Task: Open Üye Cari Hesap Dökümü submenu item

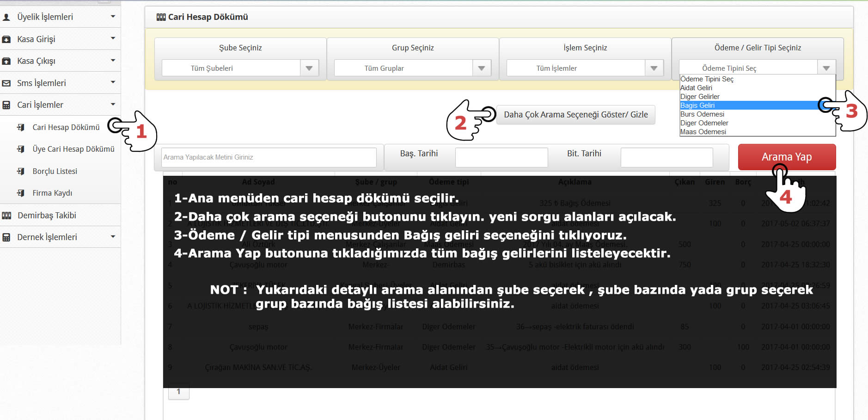Action: click(73, 149)
